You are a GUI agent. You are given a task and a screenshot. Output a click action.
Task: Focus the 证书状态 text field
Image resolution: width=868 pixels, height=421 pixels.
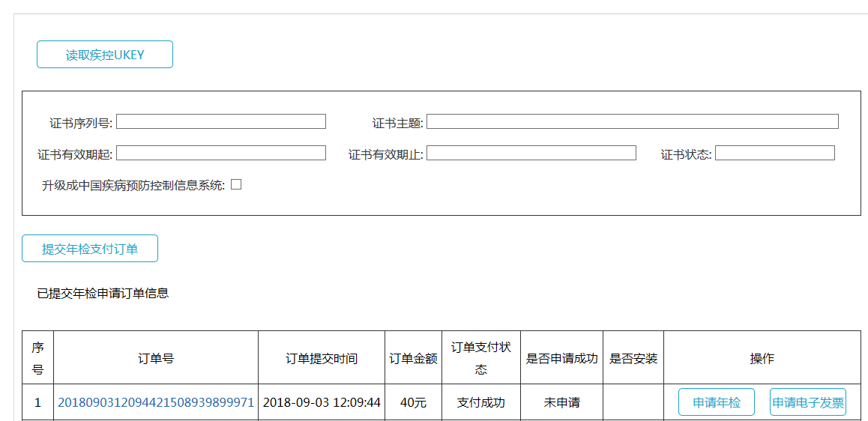pyautogui.click(x=774, y=153)
